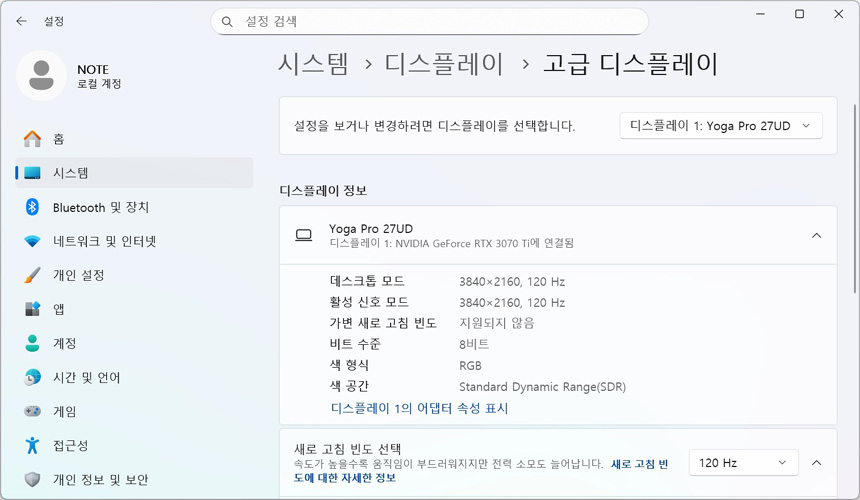Click the Gaming controller icon
The image size is (860, 500).
(x=33, y=411)
